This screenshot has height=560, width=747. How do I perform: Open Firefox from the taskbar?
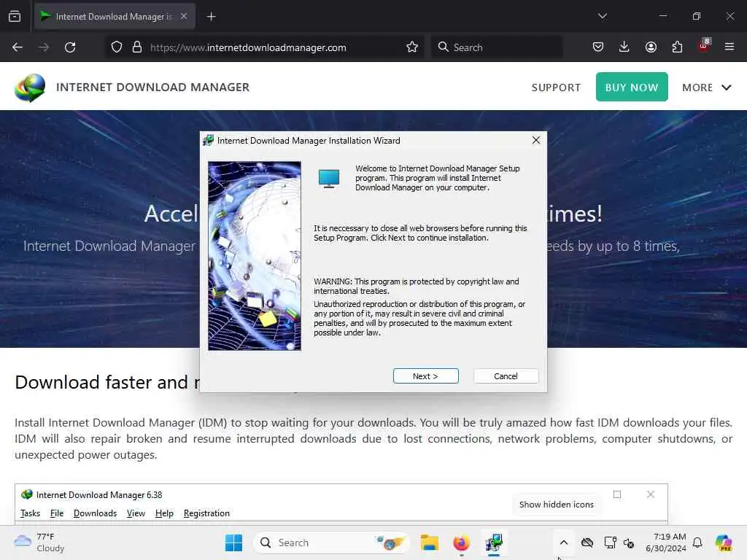(x=461, y=542)
